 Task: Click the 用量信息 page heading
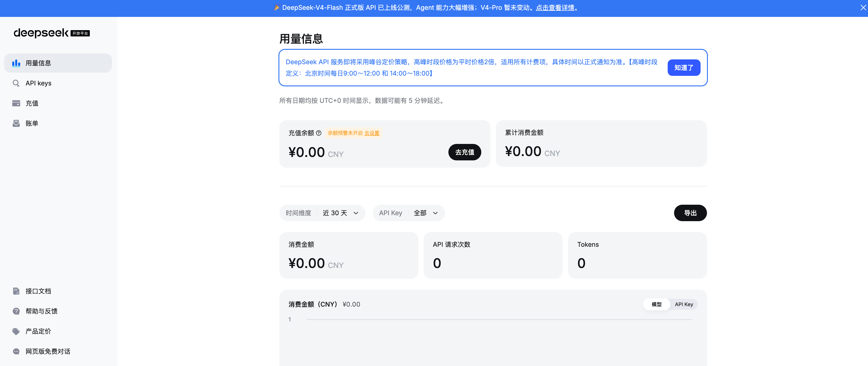coord(301,39)
